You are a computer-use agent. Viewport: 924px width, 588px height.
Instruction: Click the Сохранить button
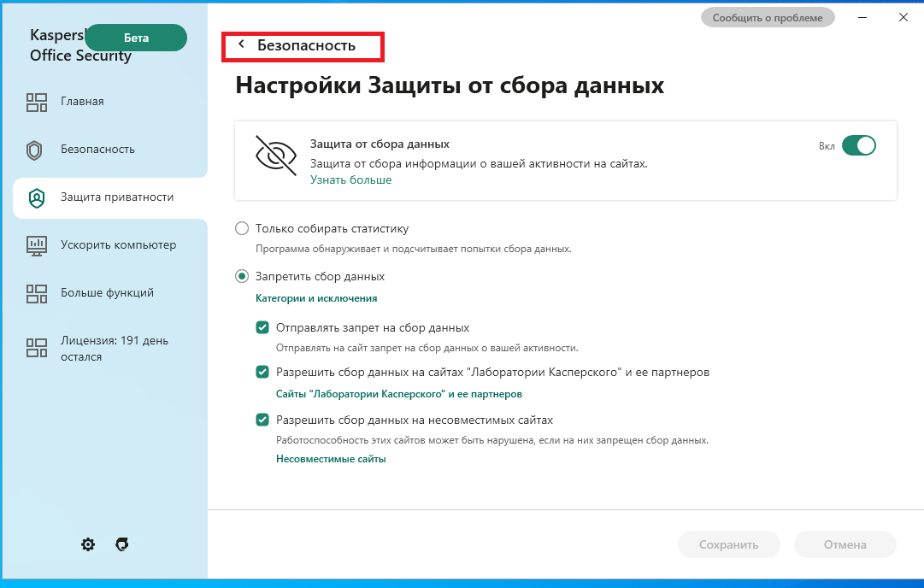pos(728,544)
